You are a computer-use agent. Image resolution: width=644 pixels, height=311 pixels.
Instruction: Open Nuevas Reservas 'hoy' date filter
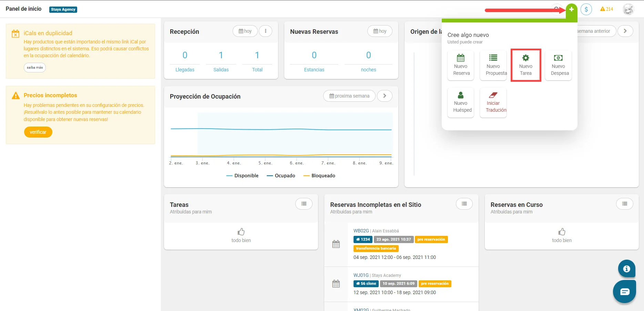coord(380,31)
